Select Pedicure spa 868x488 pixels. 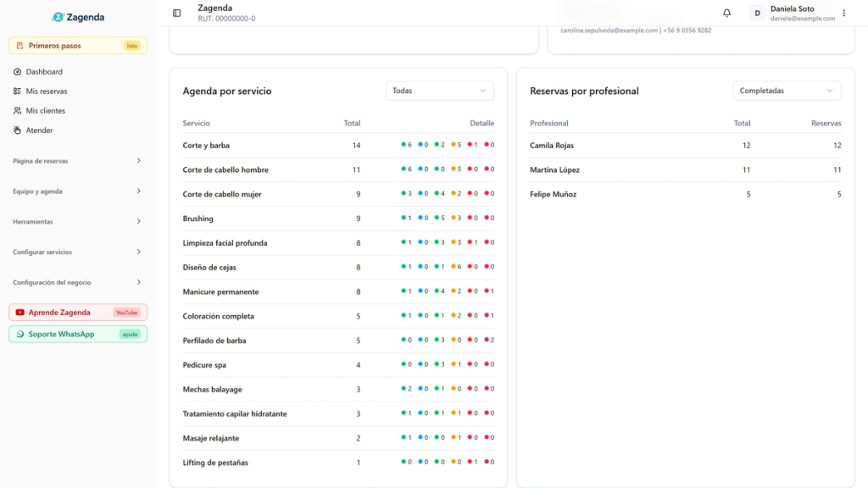point(338,364)
